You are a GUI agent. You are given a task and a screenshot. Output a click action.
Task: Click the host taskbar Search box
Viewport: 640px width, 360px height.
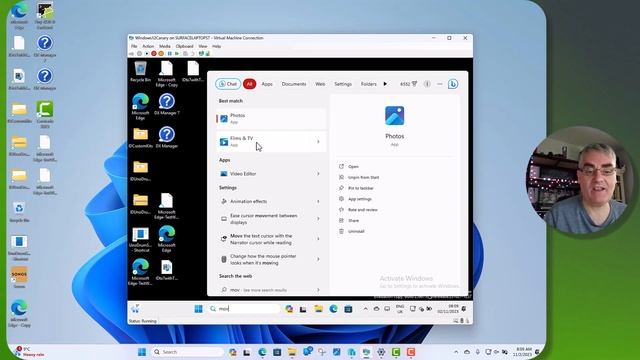coord(188,352)
